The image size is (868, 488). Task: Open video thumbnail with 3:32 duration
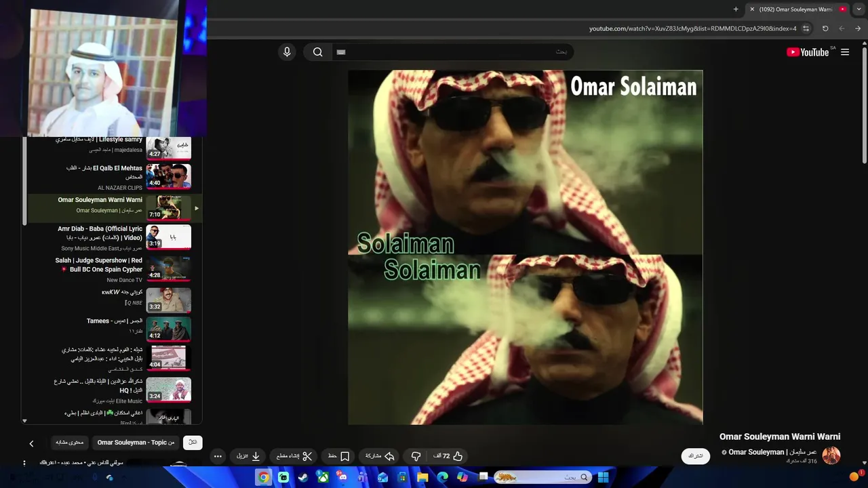(x=168, y=300)
